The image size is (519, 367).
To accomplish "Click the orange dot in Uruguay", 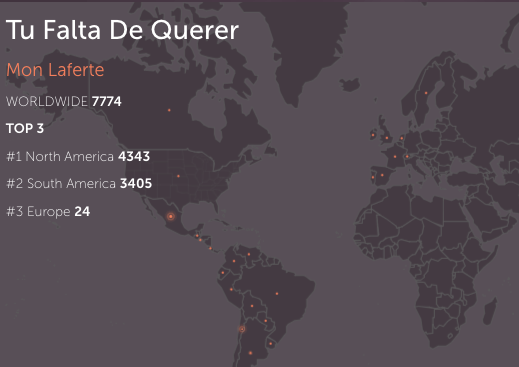I will (271, 344).
